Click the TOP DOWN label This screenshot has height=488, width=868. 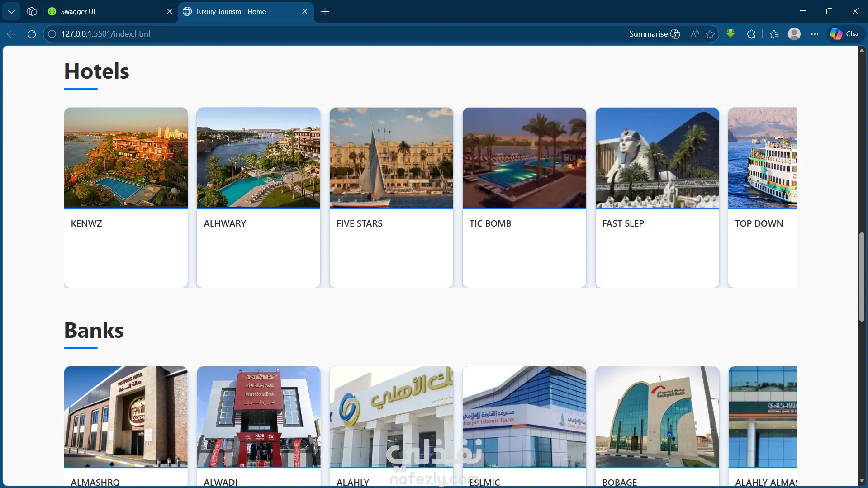pyautogui.click(x=759, y=223)
